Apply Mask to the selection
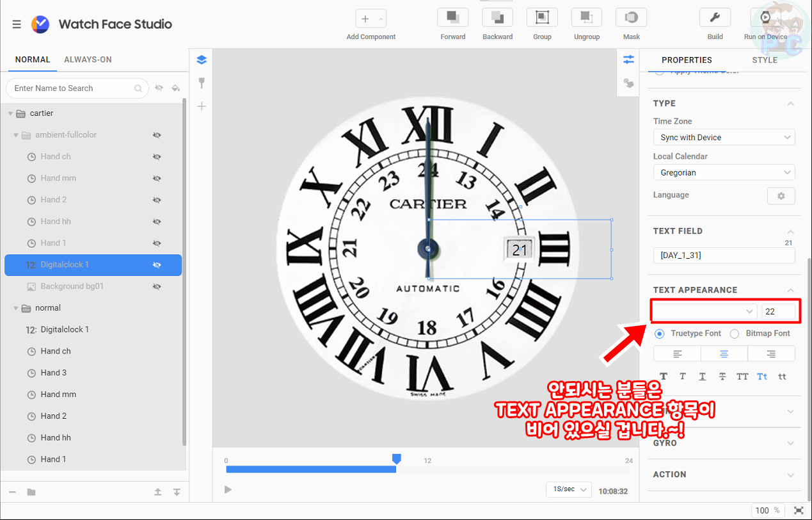The width and height of the screenshot is (812, 520). click(631, 17)
